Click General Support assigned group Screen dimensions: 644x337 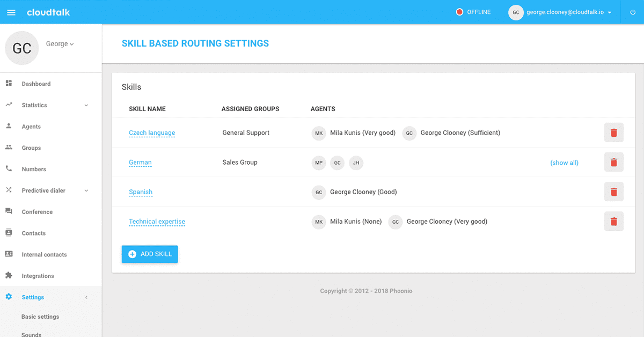[x=246, y=133]
